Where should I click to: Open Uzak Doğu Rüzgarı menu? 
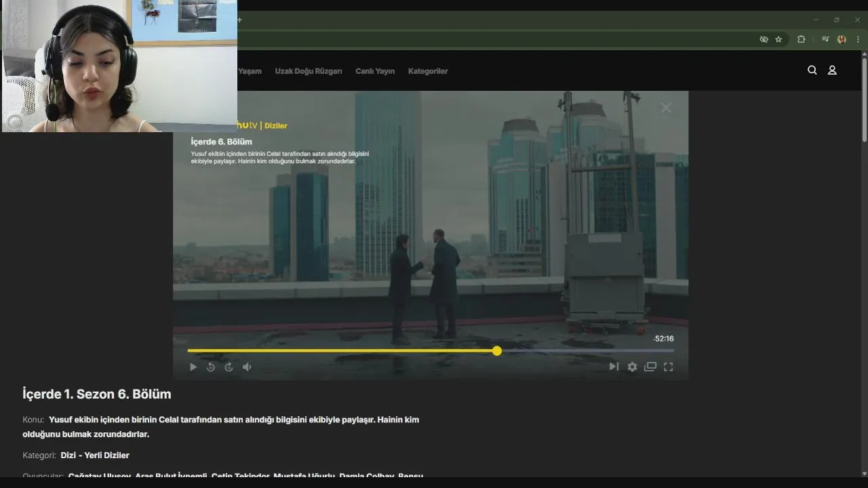pyautogui.click(x=309, y=71)
